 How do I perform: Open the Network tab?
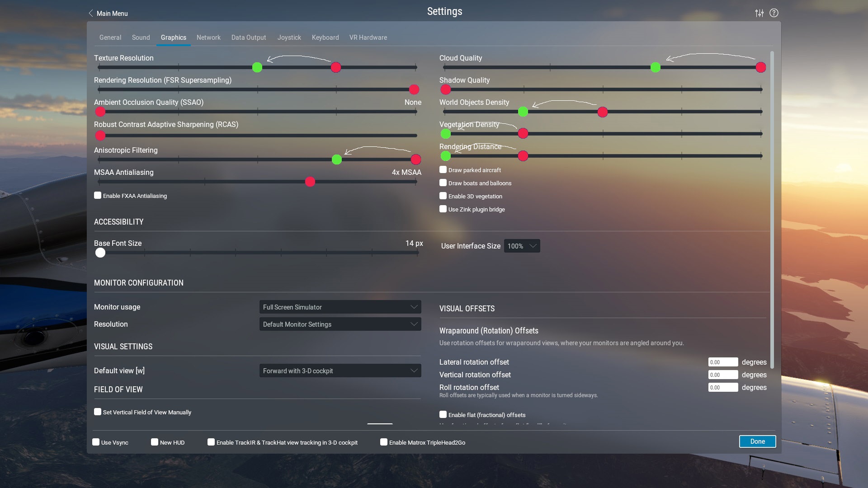click(208, 38)
